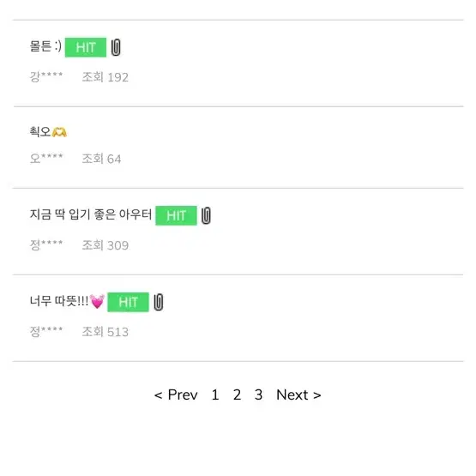Click the HIT badge on 너무 따뜻!!! post
Image resolution: width=476 pixels, height=476 pixels.
pos(128,302)
